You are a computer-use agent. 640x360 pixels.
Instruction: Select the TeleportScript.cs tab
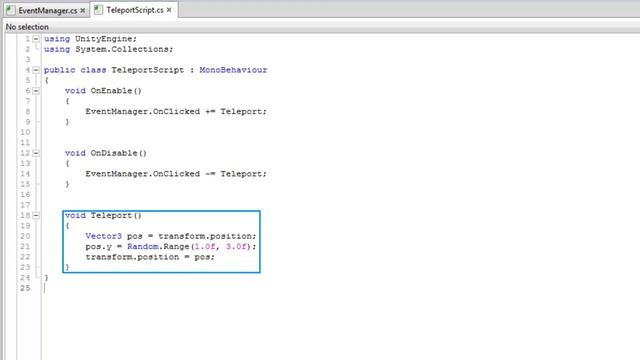pos(135,10)
